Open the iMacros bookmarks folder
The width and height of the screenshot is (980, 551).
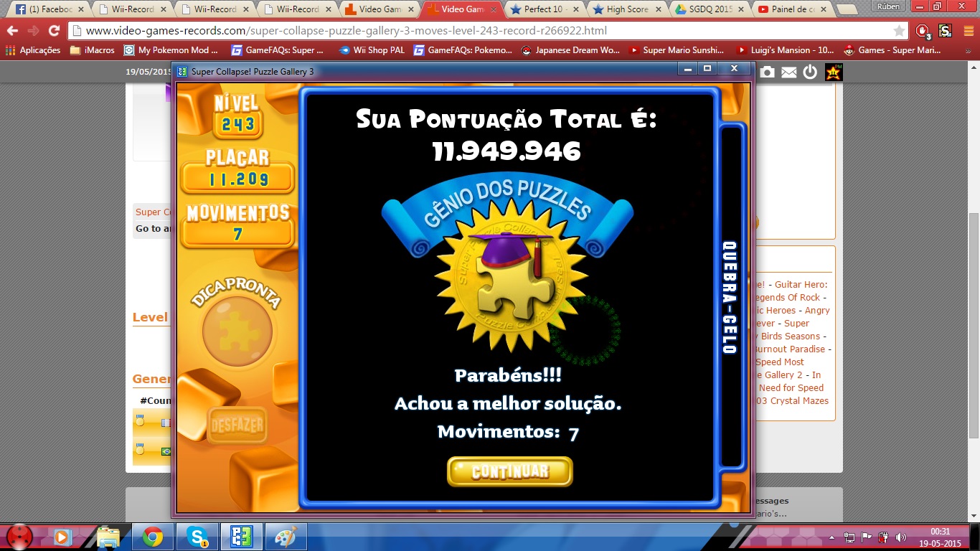(92, 50)
